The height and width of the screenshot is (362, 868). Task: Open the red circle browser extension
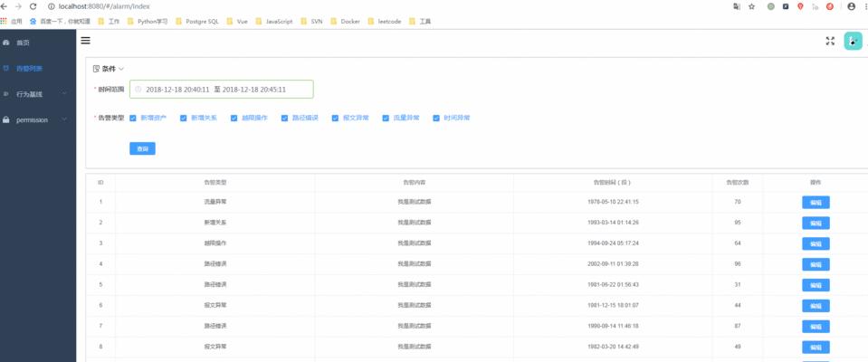pyautogui.click(x=830, y=6)
